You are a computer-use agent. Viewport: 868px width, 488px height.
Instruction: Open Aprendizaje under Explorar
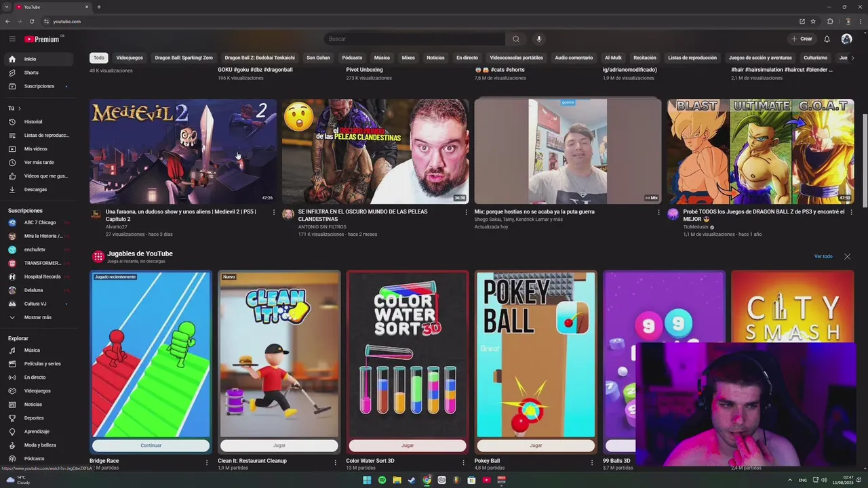click(x=39, y=432)
